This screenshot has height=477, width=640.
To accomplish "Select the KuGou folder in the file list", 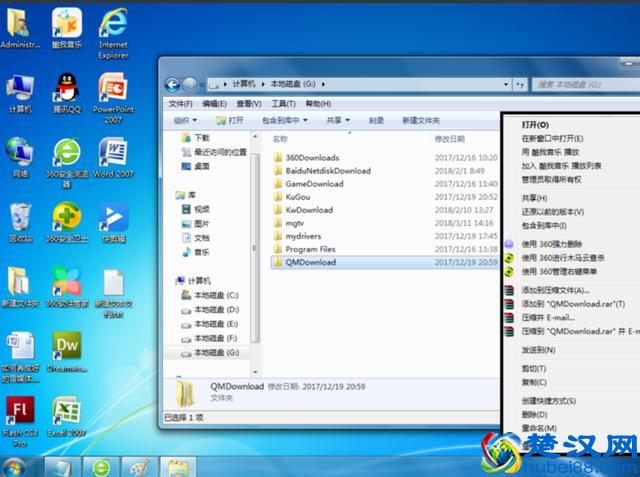I will (x=298, y=198).
